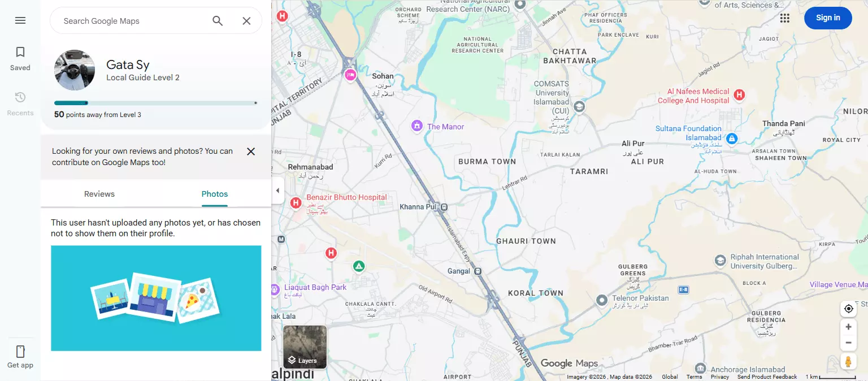Clear the search with the X icon
Viewport: 868px width, 381px height.
pyautogui.click(x=246, y=21)
